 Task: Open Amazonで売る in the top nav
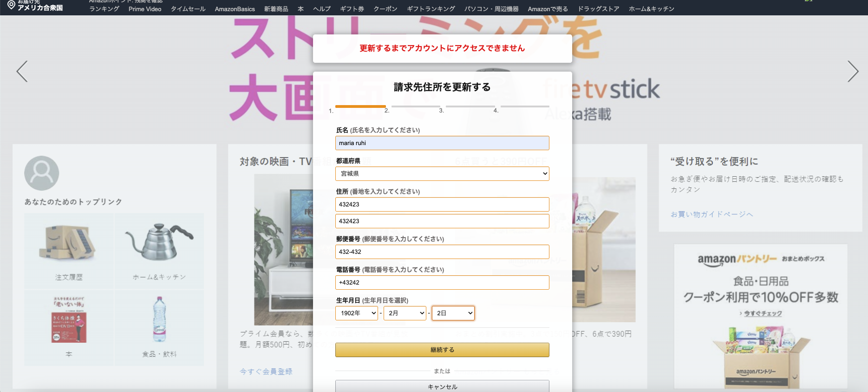point(548,9)
